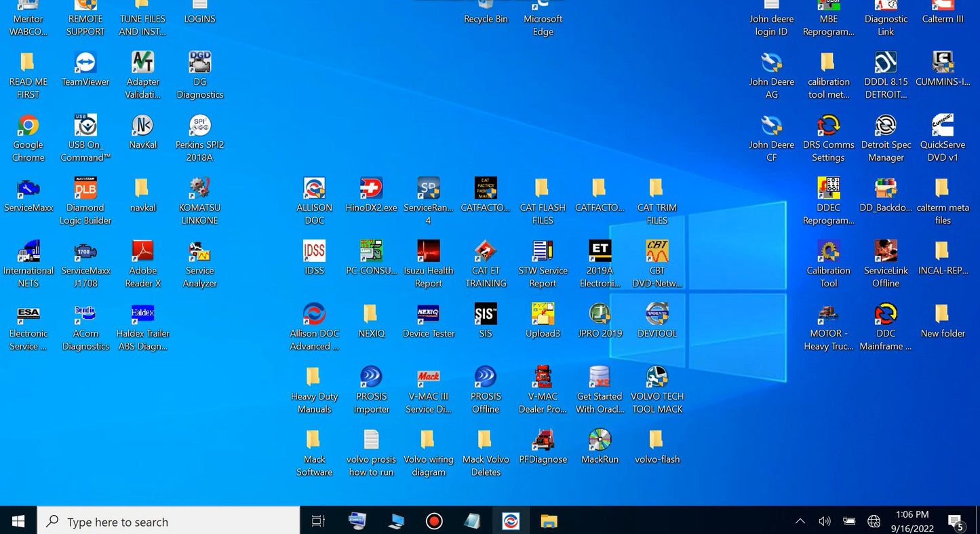Click the Windows Start button
980x534 pixels.
point(18,521)
